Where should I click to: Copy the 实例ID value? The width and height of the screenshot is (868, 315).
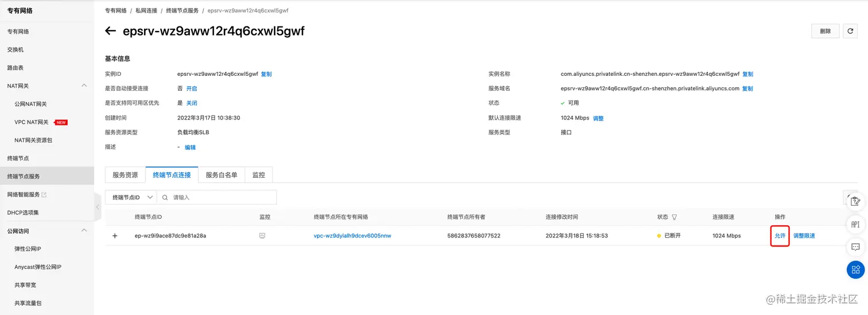pyautogui.click(x=266, y=74)
